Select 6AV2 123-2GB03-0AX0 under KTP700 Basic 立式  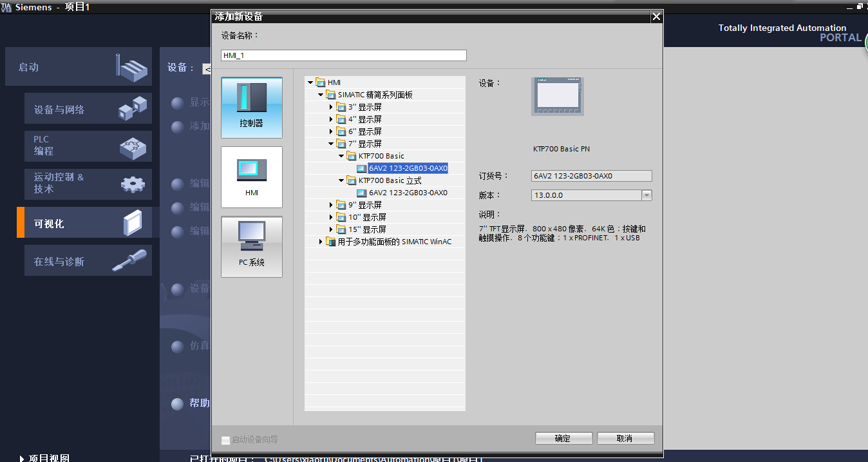[x=408, y=193]
